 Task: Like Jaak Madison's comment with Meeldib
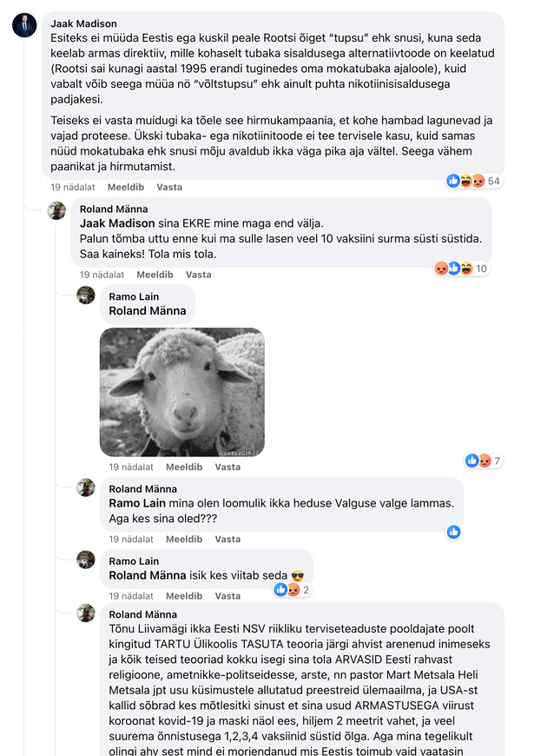click(x=126, y=187)
